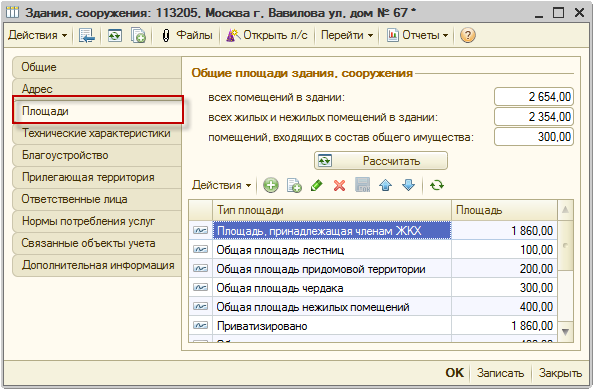Open the table Действия dropdown
The width and height of the screenshot is (593, 389).
222,185
